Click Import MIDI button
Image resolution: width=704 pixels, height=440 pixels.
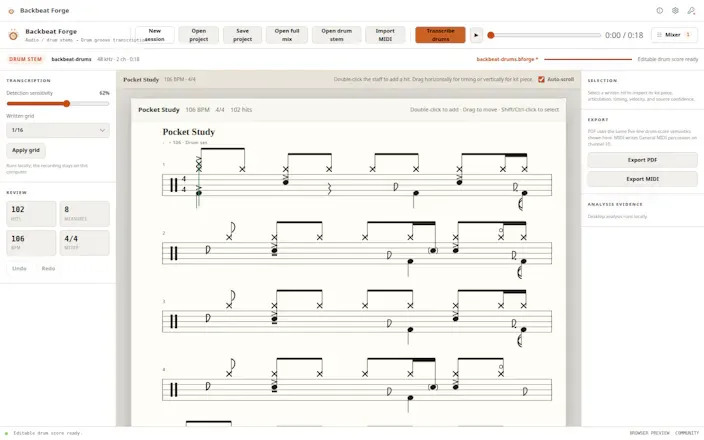[385, 35]
